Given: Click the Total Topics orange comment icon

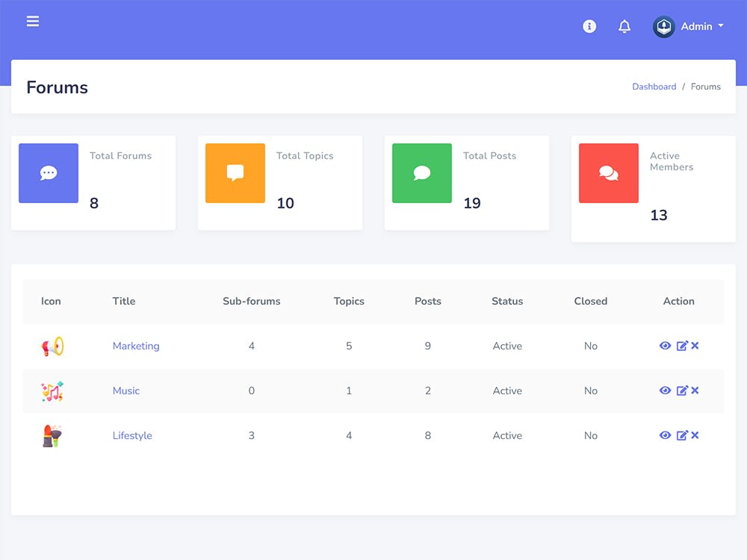Looking at the screenshot, I should pos(235,173).
